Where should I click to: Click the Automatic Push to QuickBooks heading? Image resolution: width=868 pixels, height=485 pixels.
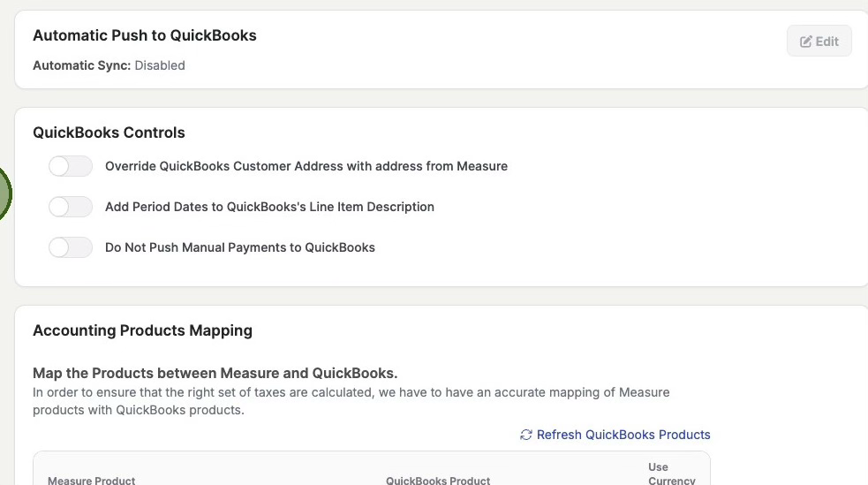click(x=145, y=35)
